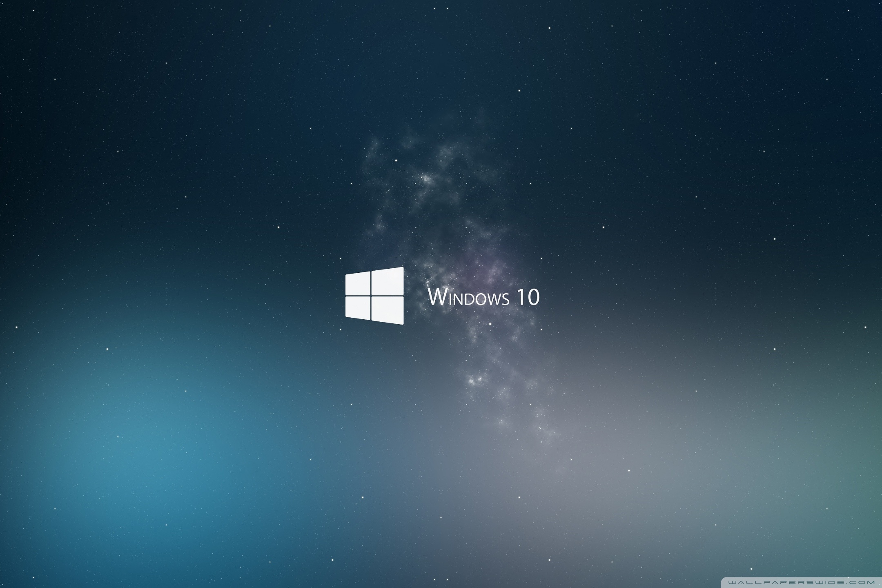Viewport: 882px width, 588px height.
Task: Click the center cross gap of the logo
Action: pyautogui.click(x=371, y=295)
